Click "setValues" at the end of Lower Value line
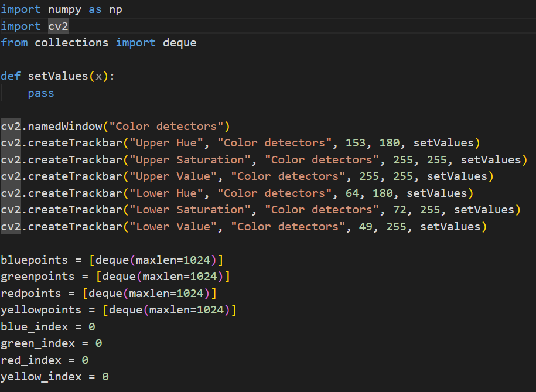Screen dimensions: 536x392 coord(450,226)
